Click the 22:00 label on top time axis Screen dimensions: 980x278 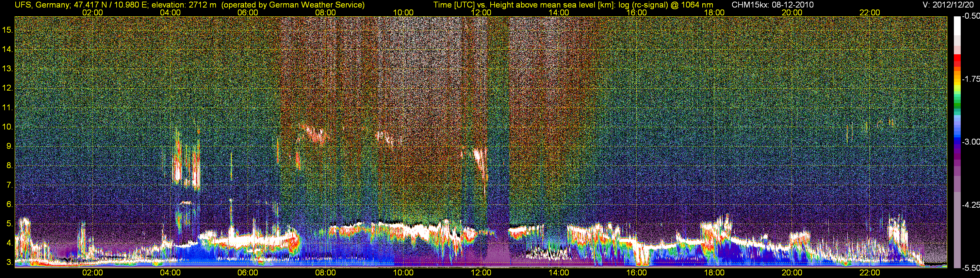pyautogui.click(x=870, y=12)
